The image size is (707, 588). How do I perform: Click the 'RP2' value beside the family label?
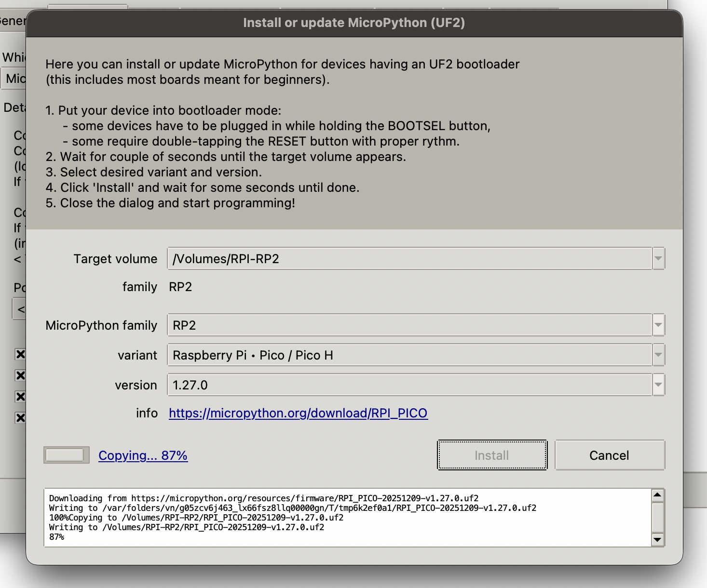[x=180, y=287]
